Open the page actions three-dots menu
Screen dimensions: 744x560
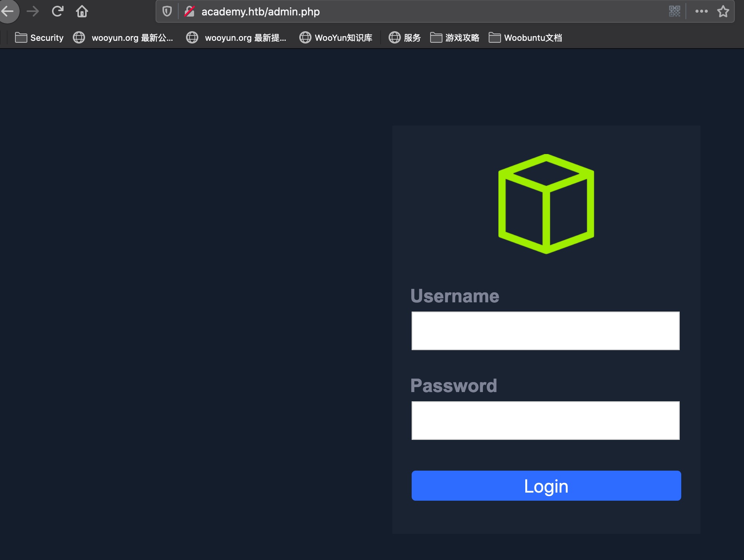click(701, 12)
